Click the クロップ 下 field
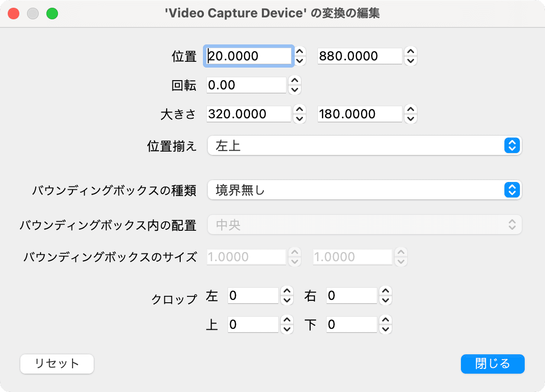 click(351, 324)
